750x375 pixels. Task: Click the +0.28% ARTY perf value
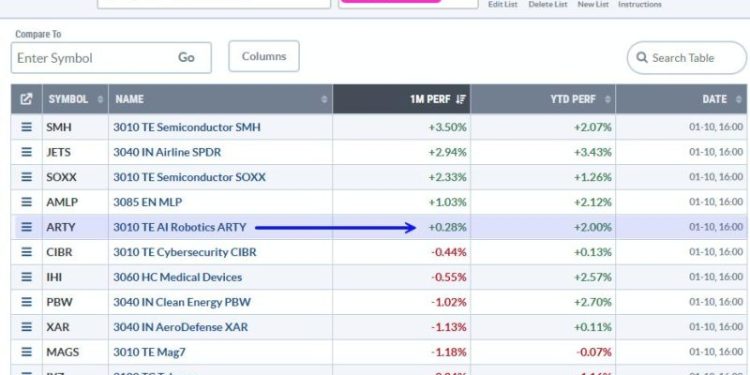447,227
